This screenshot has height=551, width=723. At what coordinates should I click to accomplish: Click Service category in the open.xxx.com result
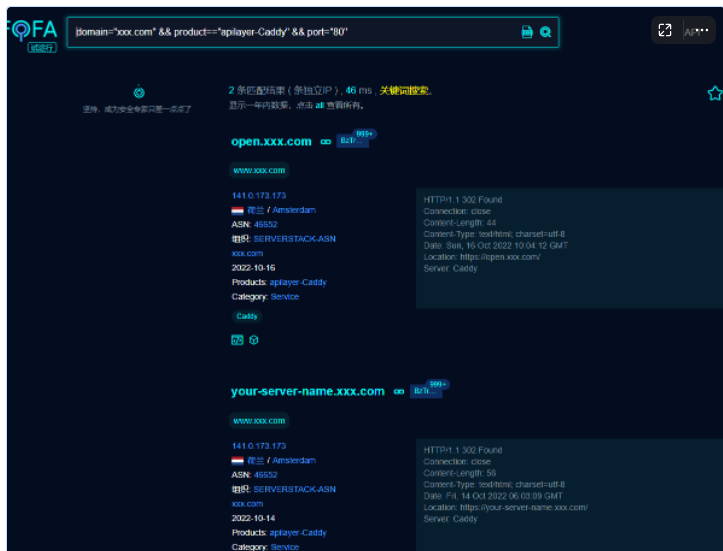point(284,297)
